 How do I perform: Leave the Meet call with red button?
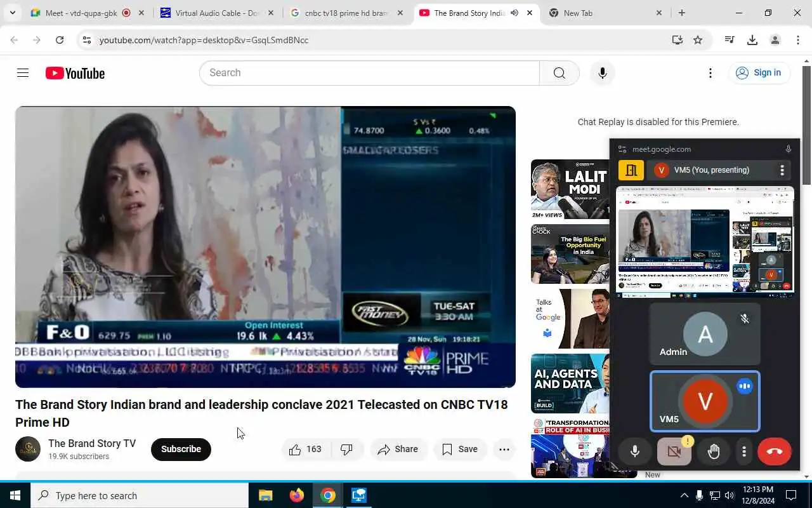click(774, 451)
